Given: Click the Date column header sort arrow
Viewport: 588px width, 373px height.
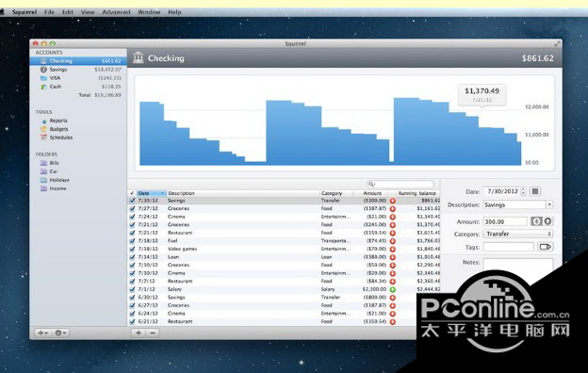Looking at the screenshot, I should pyautogui.click(x=163, y=193).
